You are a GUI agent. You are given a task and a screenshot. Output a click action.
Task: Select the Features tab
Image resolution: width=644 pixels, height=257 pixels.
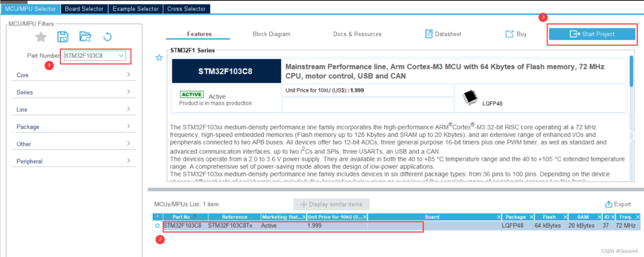click(199, 34)
